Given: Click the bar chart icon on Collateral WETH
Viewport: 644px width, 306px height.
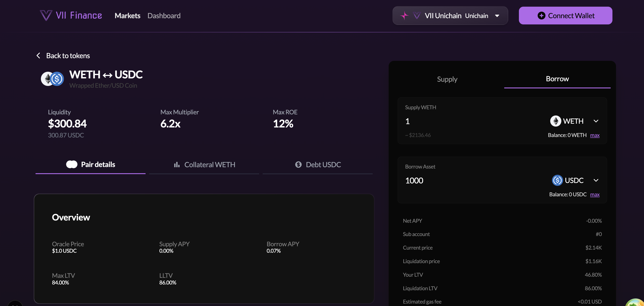Looking at the screenshot, I should 177,164.
